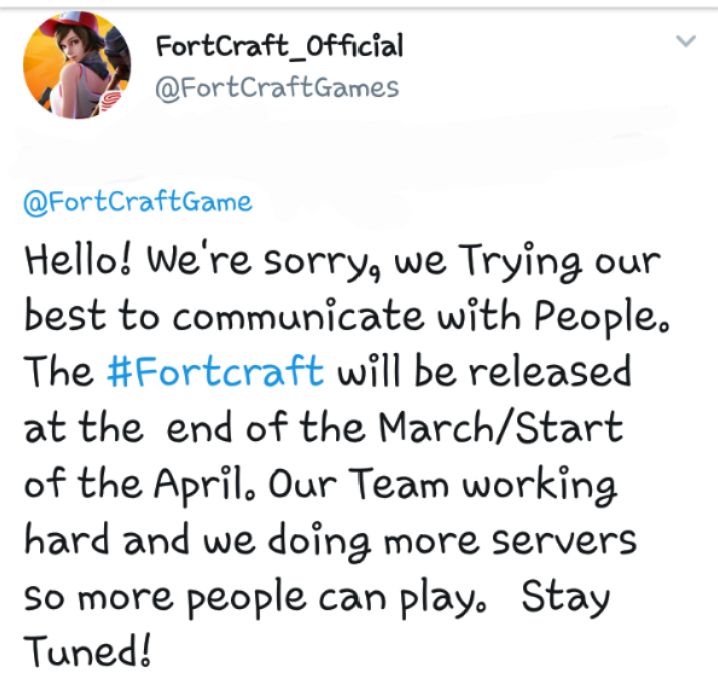Open the tweet options chevron menu
The image size is (718, 700).
click(x=686, y=42)
